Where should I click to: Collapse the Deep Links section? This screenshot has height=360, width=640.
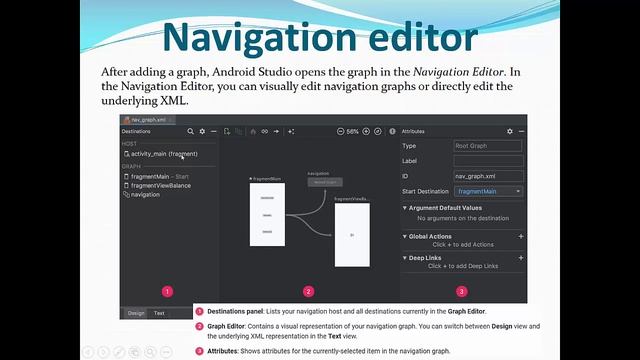[404, 258]
